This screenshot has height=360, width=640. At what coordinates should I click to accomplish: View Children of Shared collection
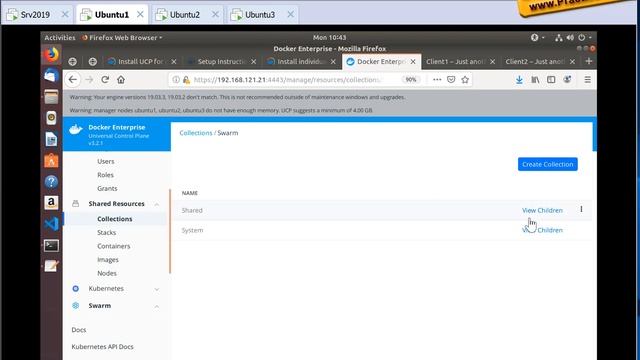point(542,210)
